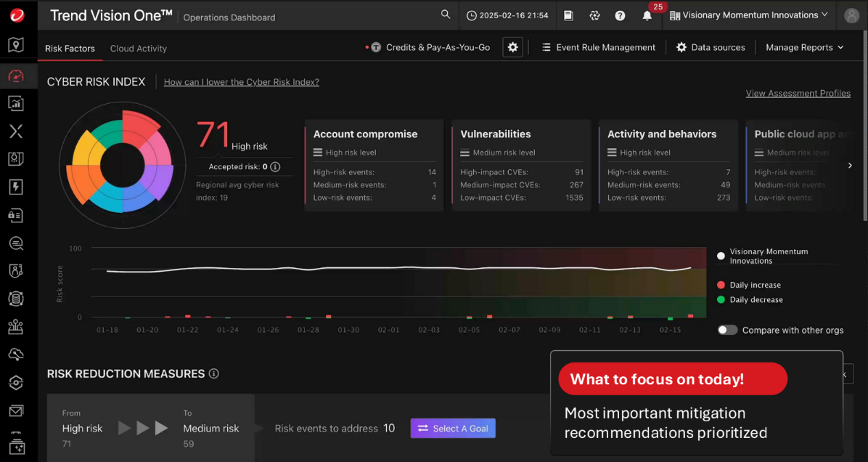
Task: Click the green segment of risk wheel
Action: point(108,133)
